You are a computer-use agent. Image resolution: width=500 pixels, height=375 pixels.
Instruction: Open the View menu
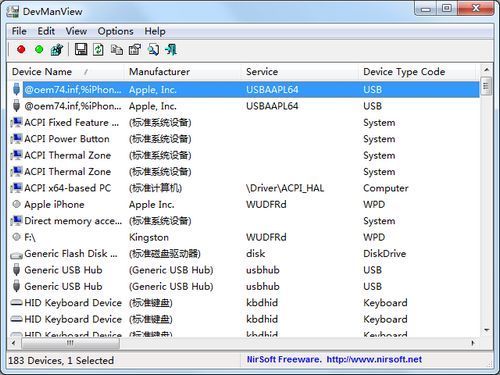click(x=76, y=31)
